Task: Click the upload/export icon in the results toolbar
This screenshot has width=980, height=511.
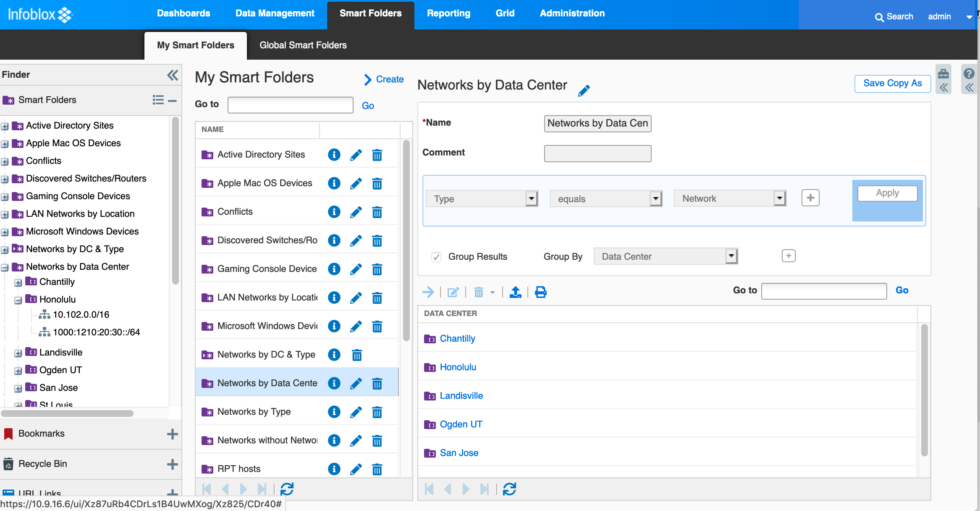Action: (516, 291)
